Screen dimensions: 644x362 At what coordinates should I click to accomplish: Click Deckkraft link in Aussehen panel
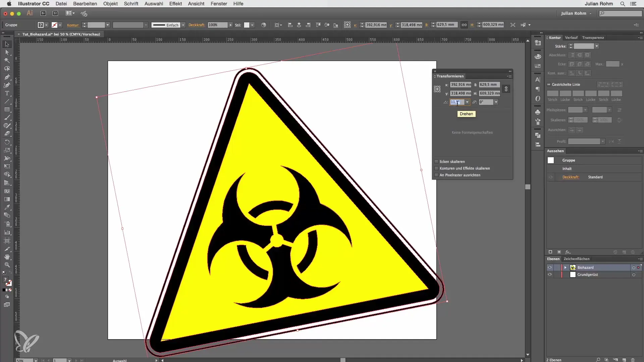[x=571, y=177]
